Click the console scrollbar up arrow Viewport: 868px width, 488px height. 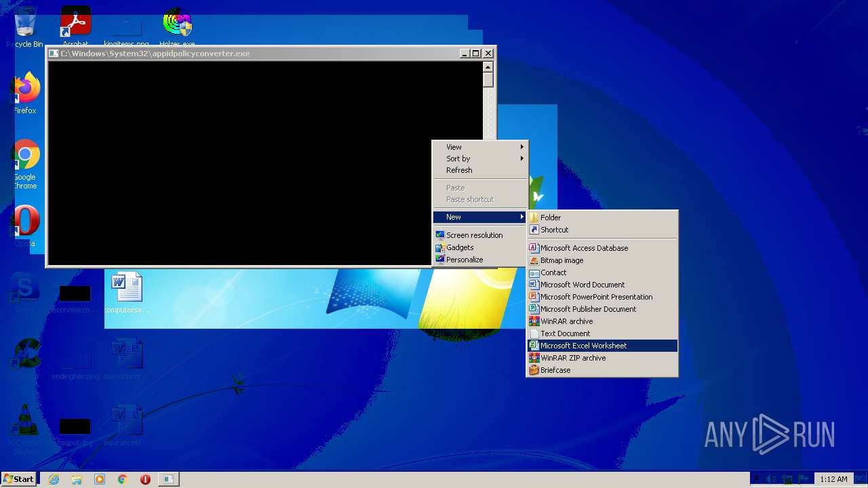[488, 67]
